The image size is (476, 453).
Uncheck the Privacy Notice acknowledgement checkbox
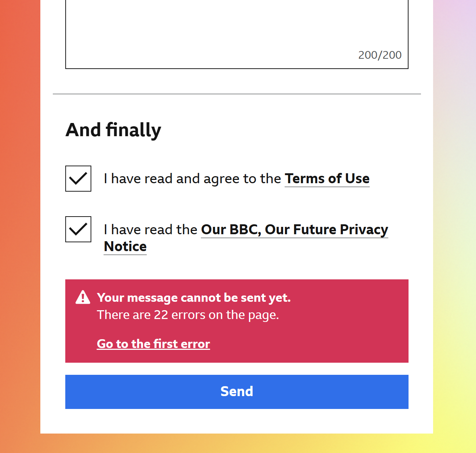click(78, 229)
